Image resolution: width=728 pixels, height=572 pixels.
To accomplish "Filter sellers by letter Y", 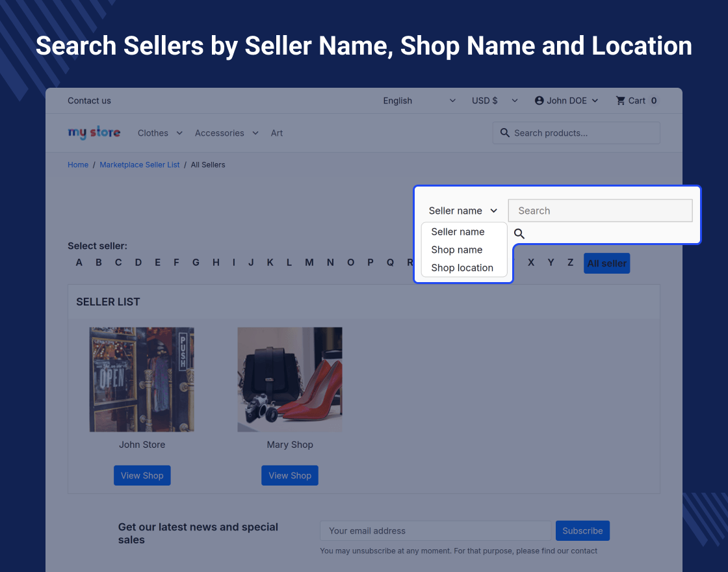I will pos(551,263).
